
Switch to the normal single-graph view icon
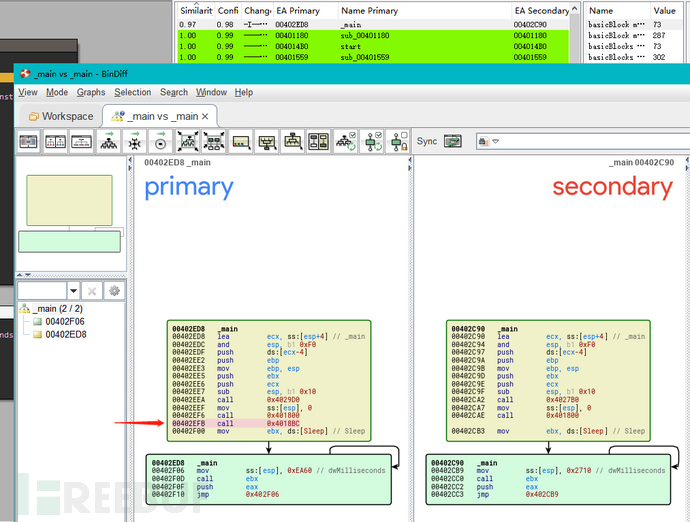29,142
